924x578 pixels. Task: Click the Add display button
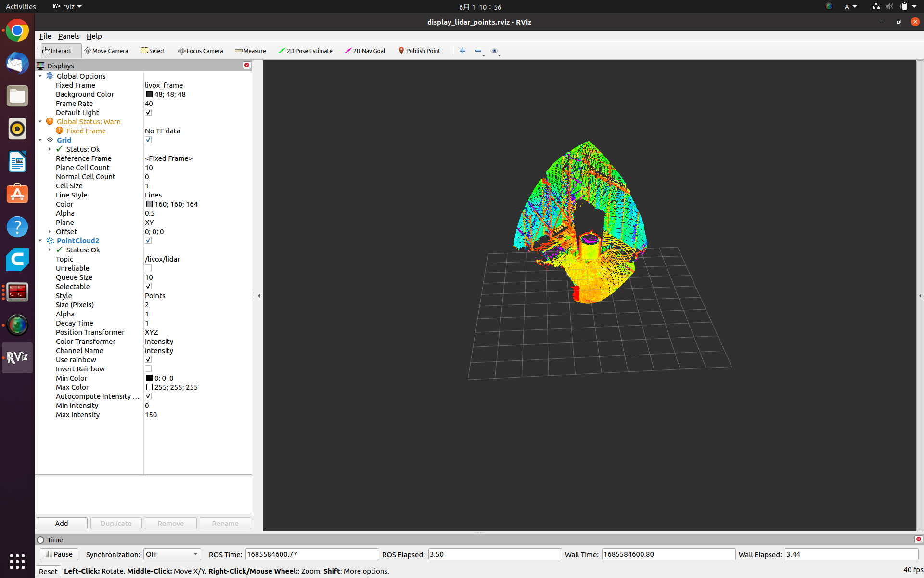tap(61, 523)
